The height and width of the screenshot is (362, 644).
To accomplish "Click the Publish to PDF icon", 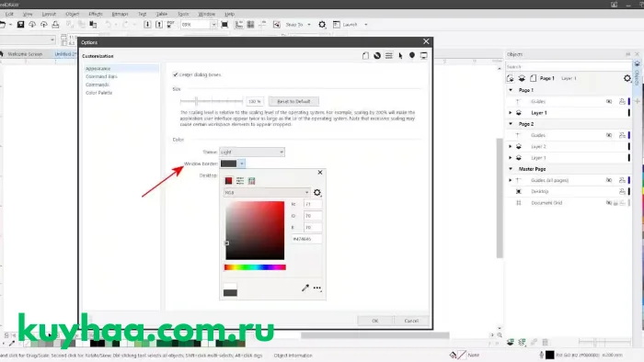I will (x=170, y=25).
